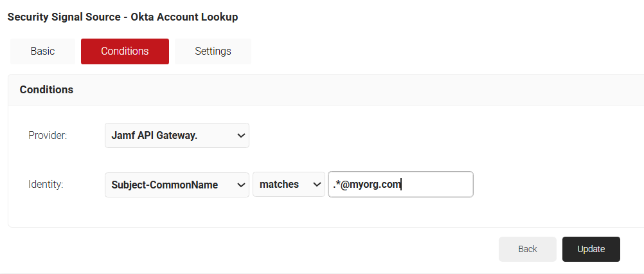Switch to the Basic tab
This screenshot has width=644, height=274.
tap(42, 51)
